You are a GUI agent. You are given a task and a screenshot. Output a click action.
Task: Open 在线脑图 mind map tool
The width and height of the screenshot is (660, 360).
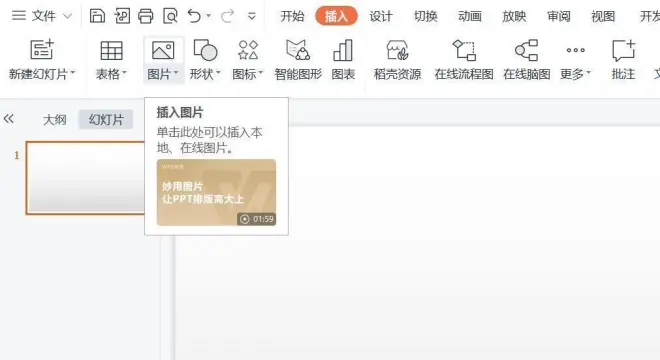pyautogui.click(x=527, y=59)
